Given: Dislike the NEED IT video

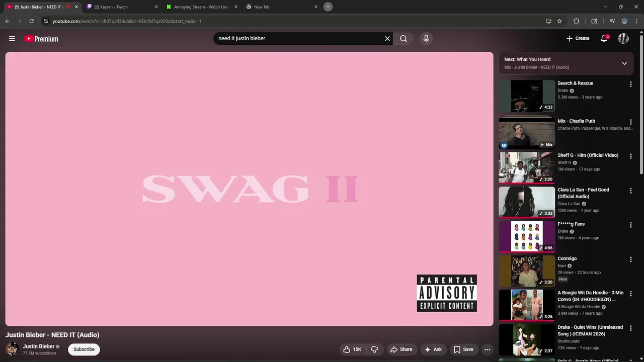Looking at the screenshot, I should pyautogui.click(x=374, y=349).
